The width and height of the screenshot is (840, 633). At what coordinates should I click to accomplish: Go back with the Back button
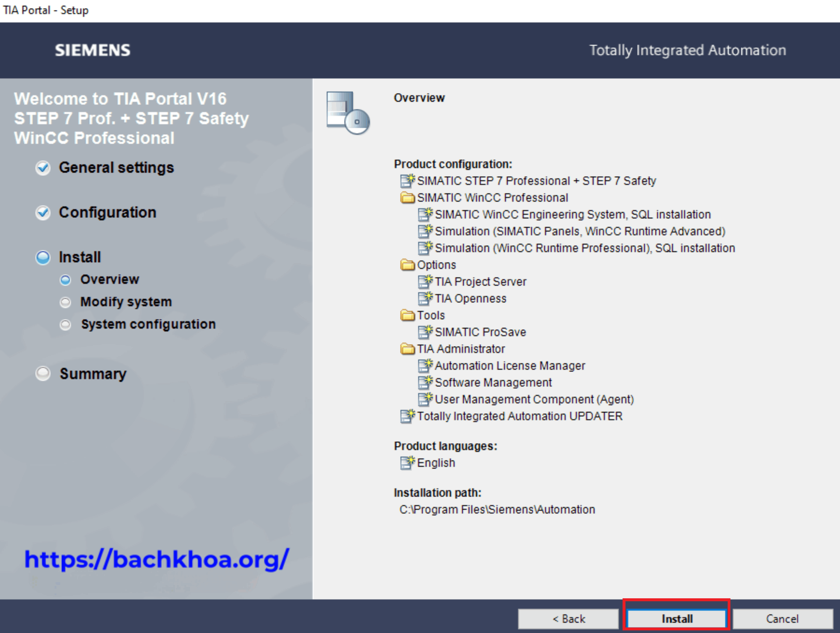[x=568, y=619]
